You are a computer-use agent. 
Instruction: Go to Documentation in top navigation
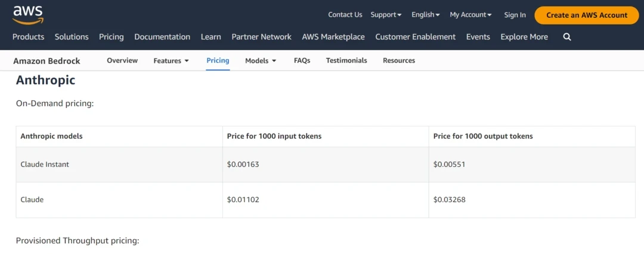point(162,37)
